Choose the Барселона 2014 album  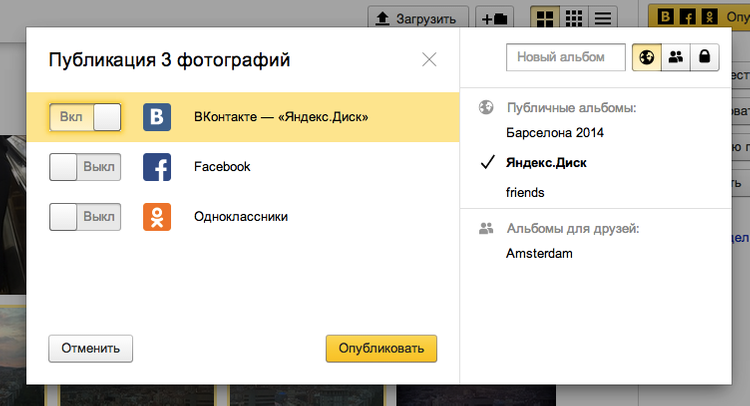[x=555, y=132]
